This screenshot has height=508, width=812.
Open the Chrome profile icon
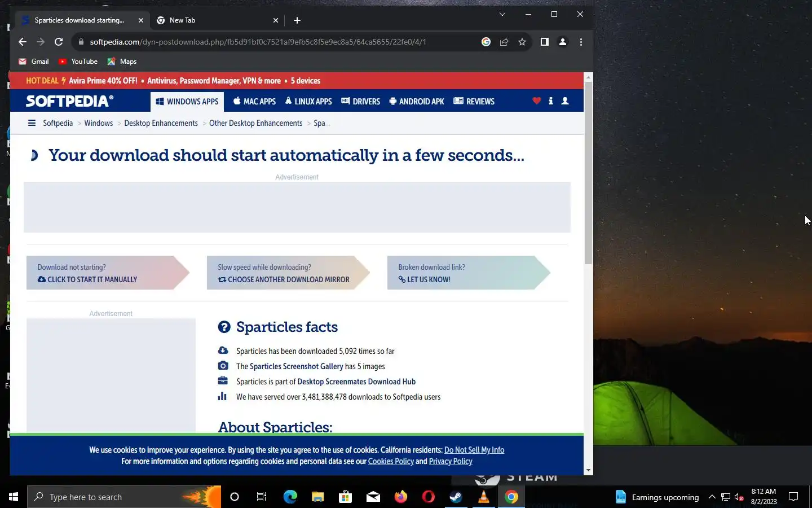tap(563, 42)
